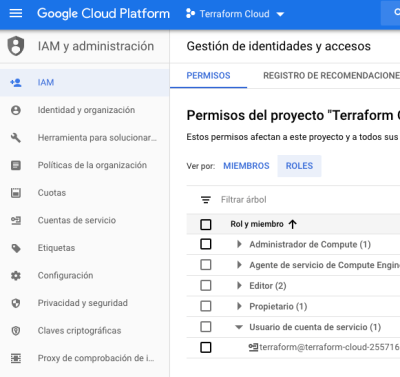Open Identidad y organización menu item
Image resolution: width=400 pixels, height=377 pixels.
(x=85, y=110)
